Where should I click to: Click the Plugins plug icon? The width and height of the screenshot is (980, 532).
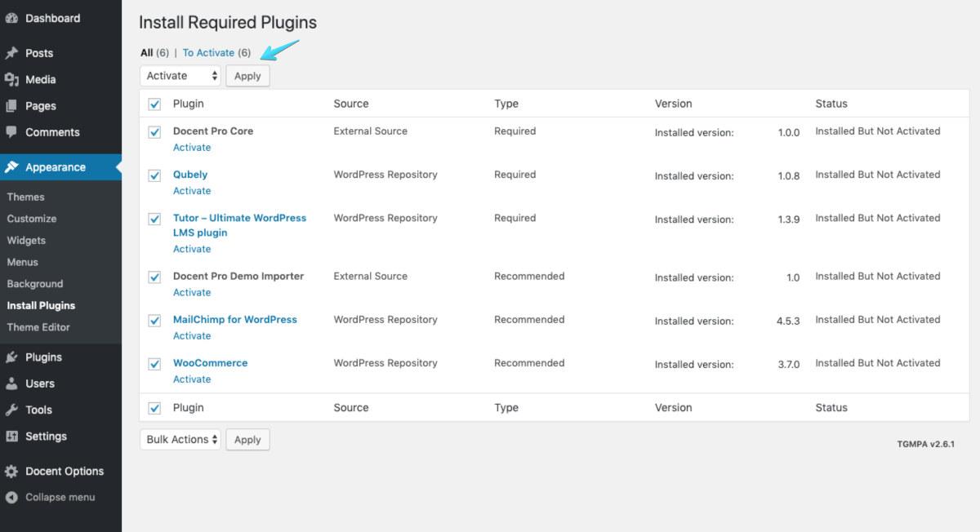(x=11, y=357)
